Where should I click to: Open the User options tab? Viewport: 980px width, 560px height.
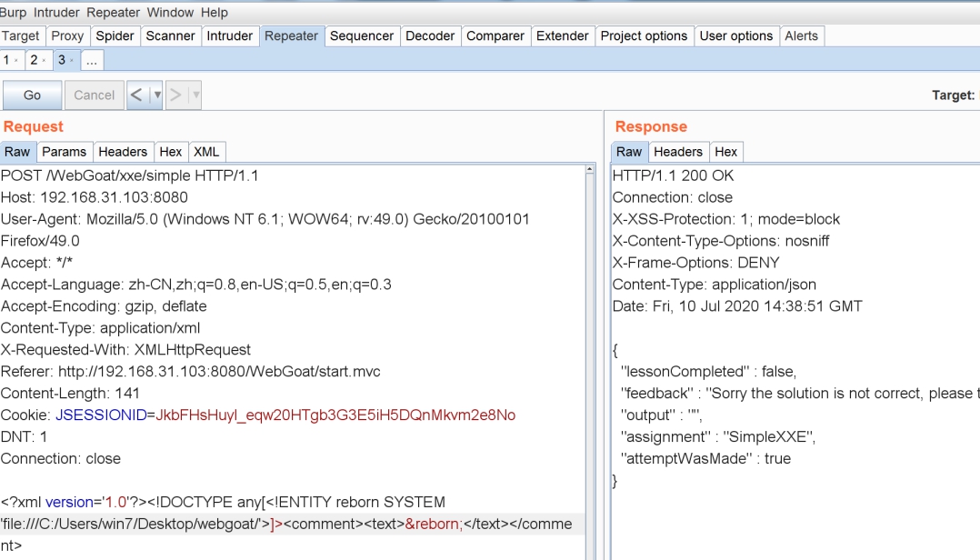point(736,36)
